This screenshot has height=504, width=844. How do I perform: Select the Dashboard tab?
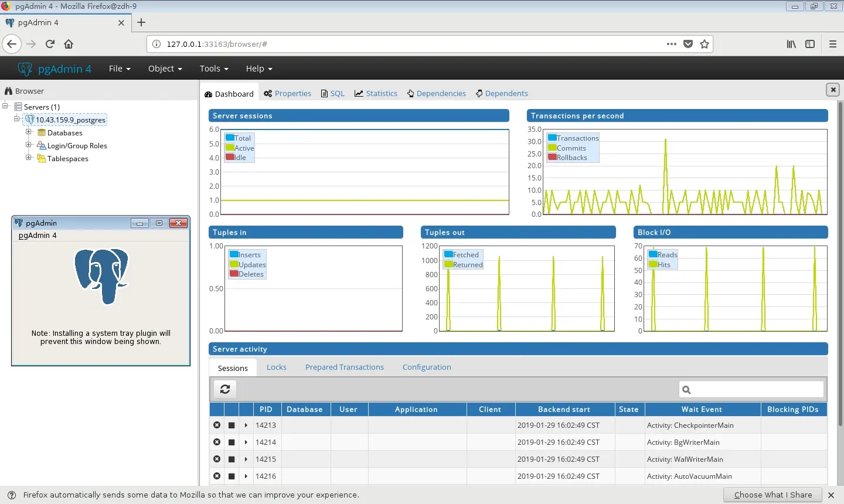click(229, 94)
